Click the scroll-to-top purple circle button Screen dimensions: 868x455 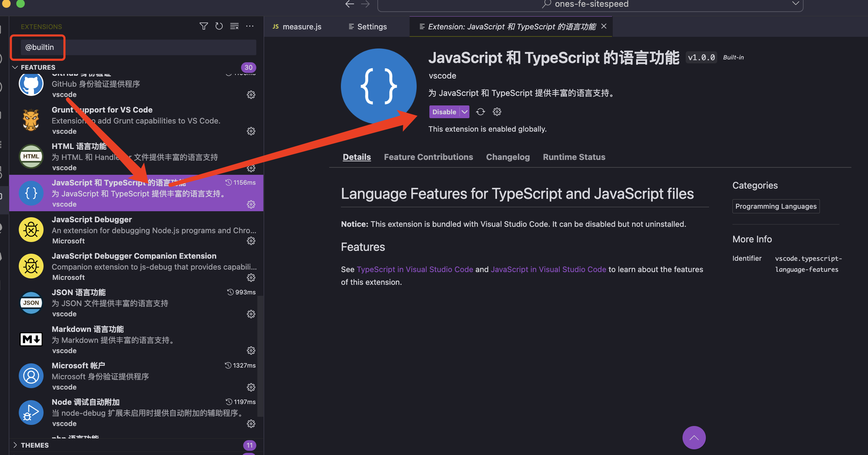(694, 438)
